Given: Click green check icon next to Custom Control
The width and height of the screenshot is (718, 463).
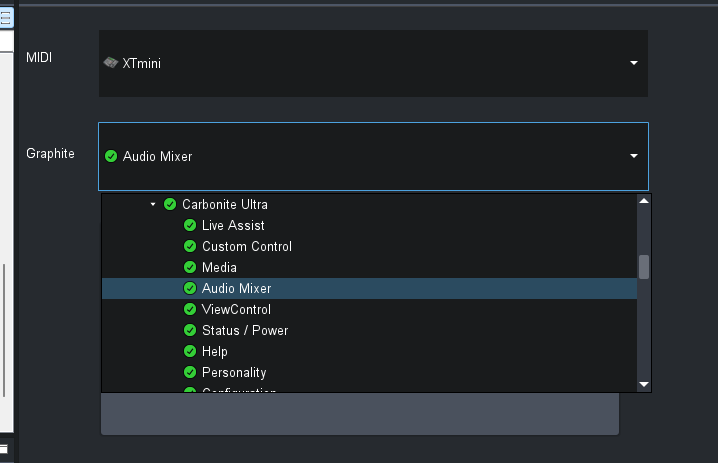Looking at the screenshot, I should 190,246.
